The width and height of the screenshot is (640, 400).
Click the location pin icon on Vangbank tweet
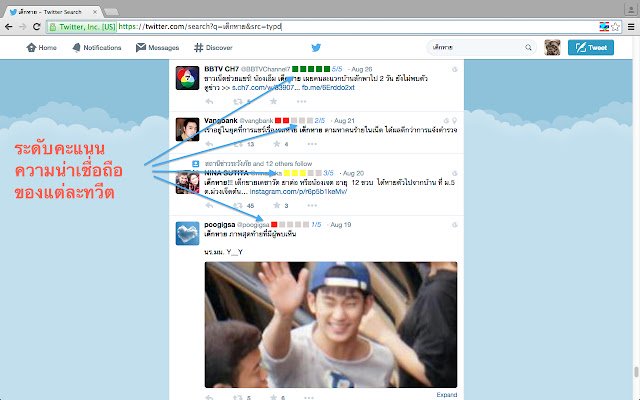click(x=454, y=121)
